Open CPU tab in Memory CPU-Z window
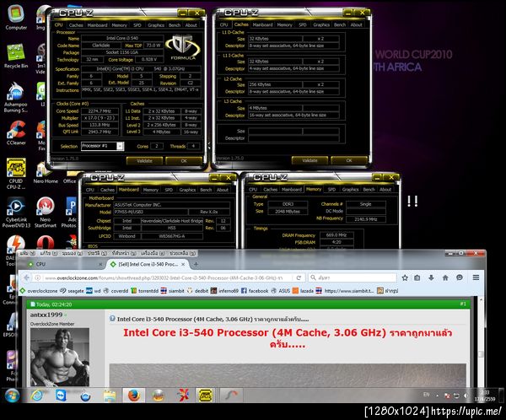The image size is (506, 420). click(253, 190)
